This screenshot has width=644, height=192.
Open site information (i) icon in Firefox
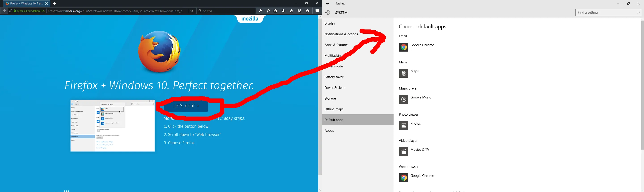pos(11,11)
